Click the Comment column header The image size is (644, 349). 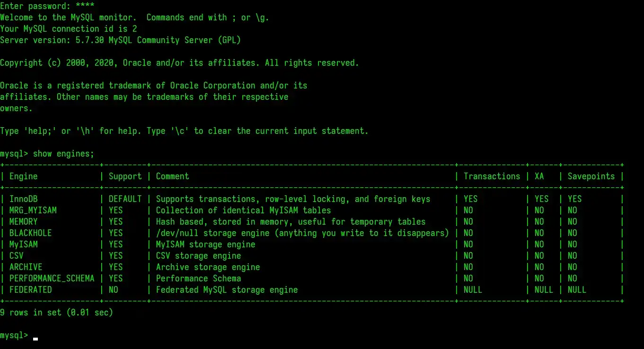coord(172,176)
